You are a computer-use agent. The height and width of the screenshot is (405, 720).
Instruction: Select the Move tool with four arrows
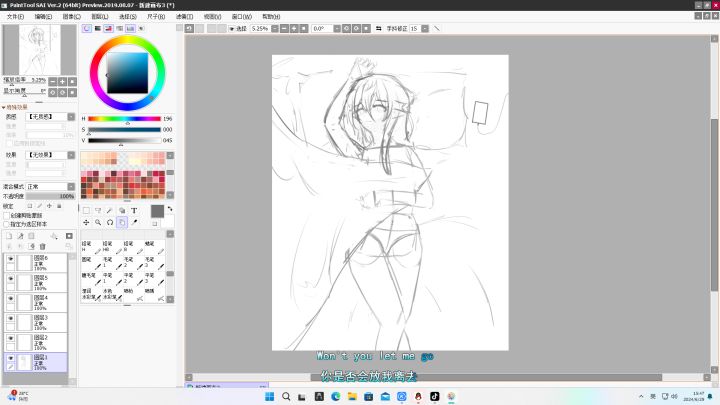[86, 222]
